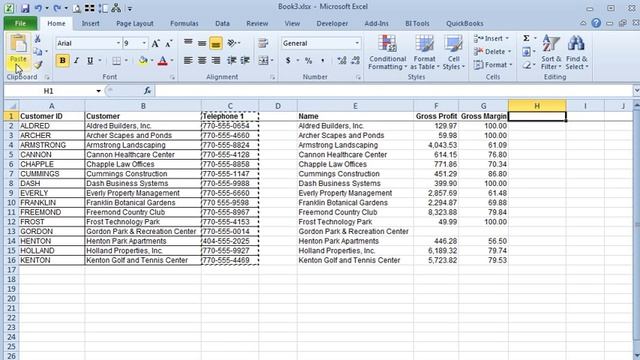Viewport: 640px width, 360px height.
Task: Toggle Center text alignment
Action: click(x=202, y=61)
